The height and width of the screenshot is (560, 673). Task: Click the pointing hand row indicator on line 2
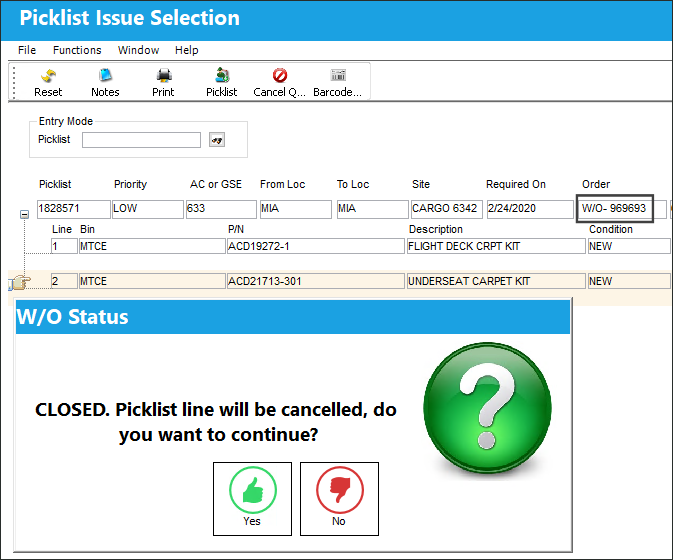pos(20,283)
